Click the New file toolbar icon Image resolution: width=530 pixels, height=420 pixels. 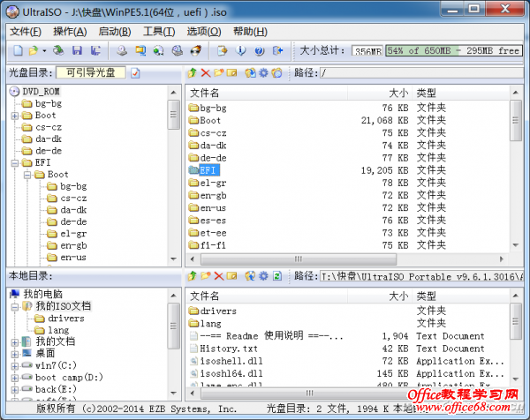(x=18, y=50)
